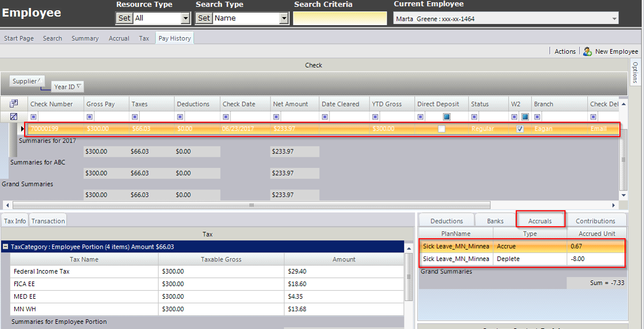This screenshot has height=329, width=644.
Task: Click the check grid horizontal scrollbar
Action: (x=252, y=205)
